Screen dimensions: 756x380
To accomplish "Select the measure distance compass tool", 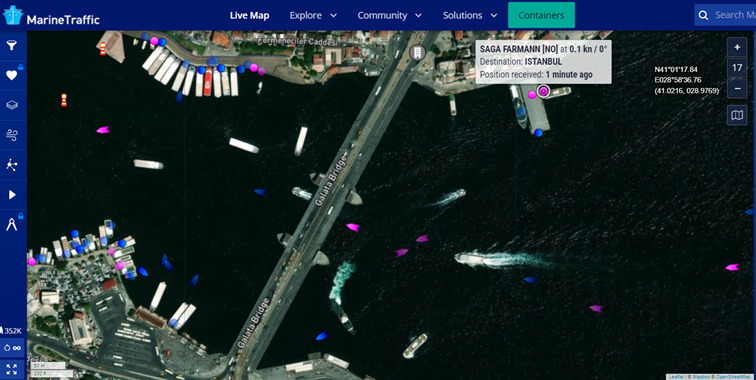I will pos(12,224).
